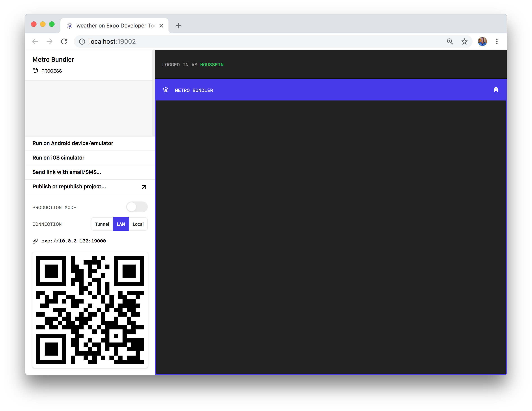Bookmark this page with the star icon
Viewport: 532px width, 411px height.
(x=464, y=42)
